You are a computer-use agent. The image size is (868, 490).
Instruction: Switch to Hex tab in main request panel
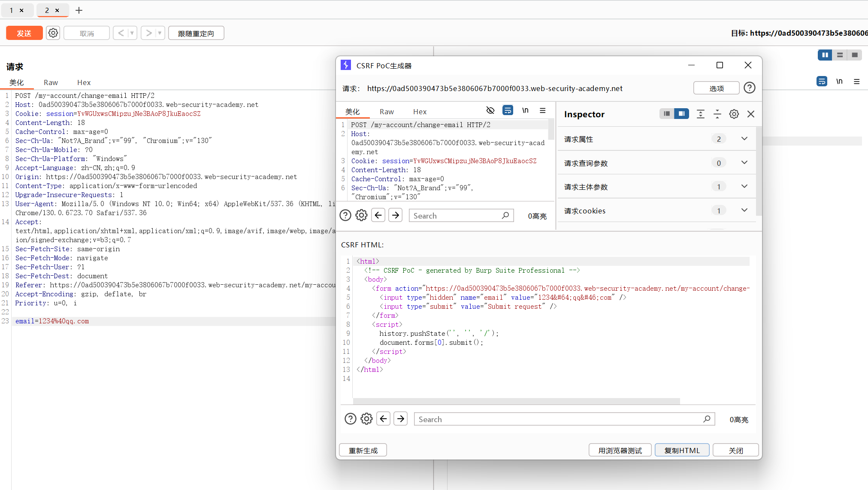84,82
